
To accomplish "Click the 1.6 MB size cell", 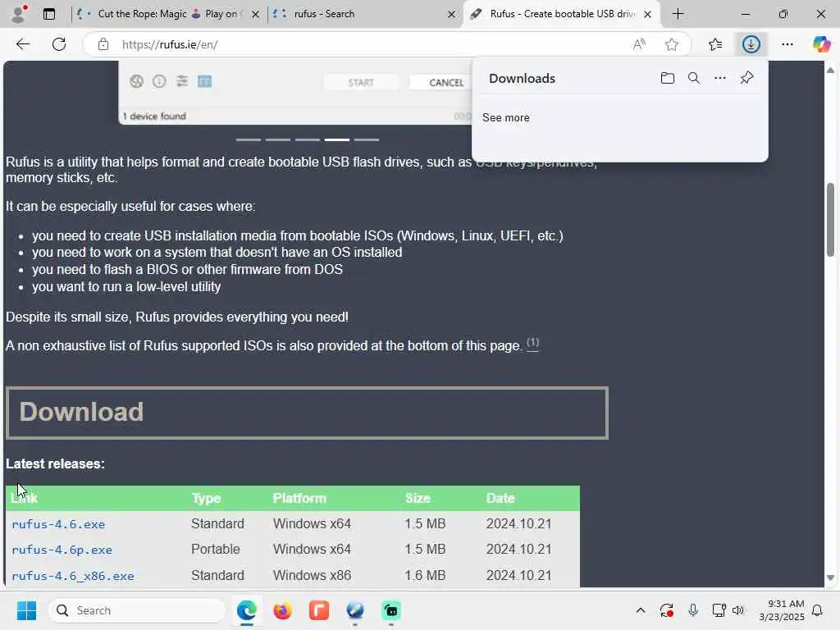I will pyautogui.click(x=425, y=575).
